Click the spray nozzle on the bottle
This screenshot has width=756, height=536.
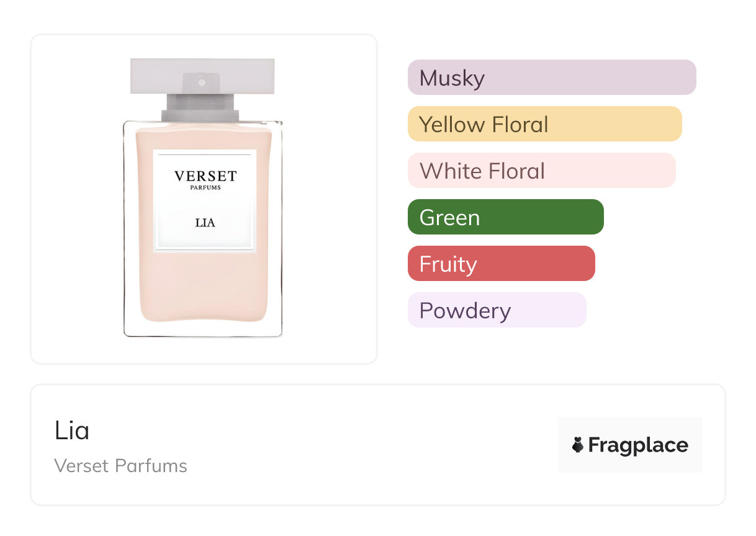(202, 82)
